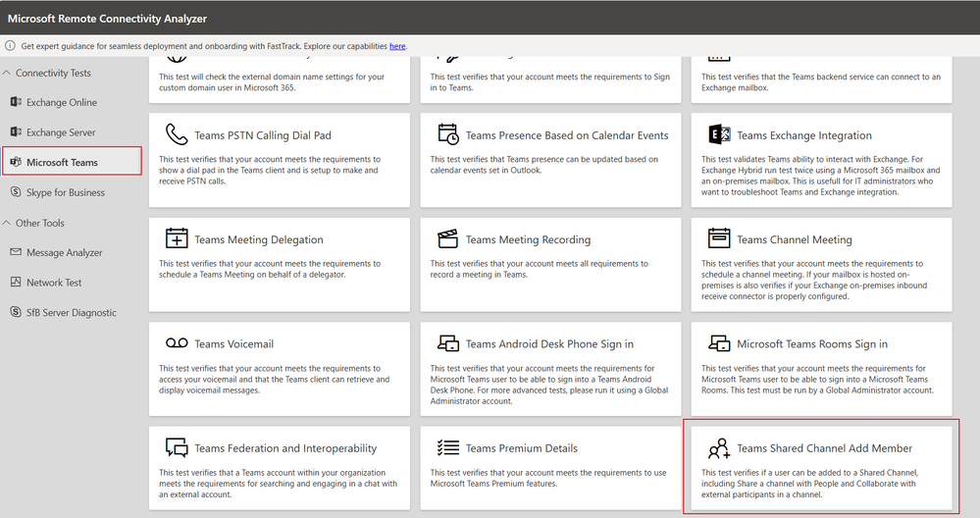Open the Teams Exchange Integration test

tap(821, 160)
